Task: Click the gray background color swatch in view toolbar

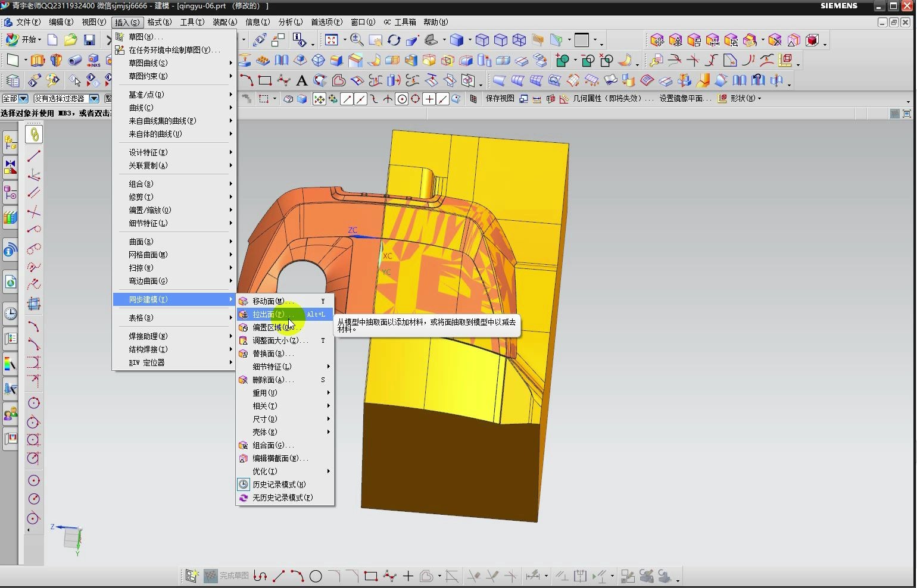Action: pos(581,40)
